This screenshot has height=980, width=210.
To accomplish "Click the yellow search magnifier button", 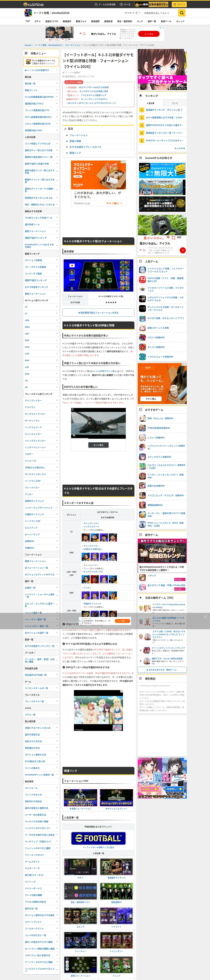I will 182,13.
